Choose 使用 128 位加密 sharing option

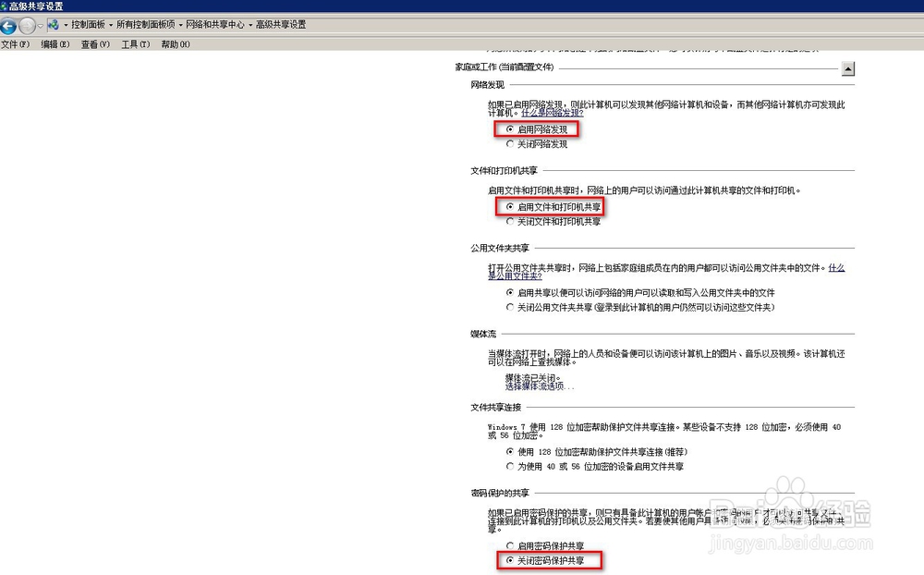(x=511, y=452)
